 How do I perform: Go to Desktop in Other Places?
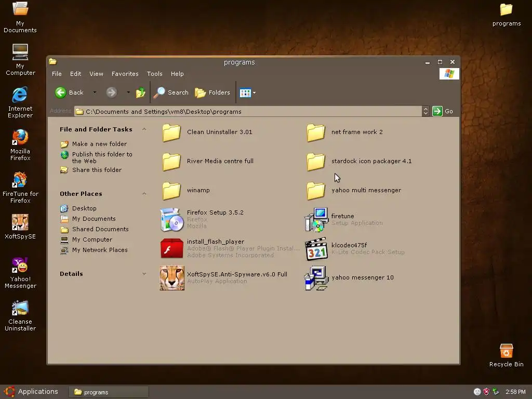pyautogui.click(x=84, y=208)
